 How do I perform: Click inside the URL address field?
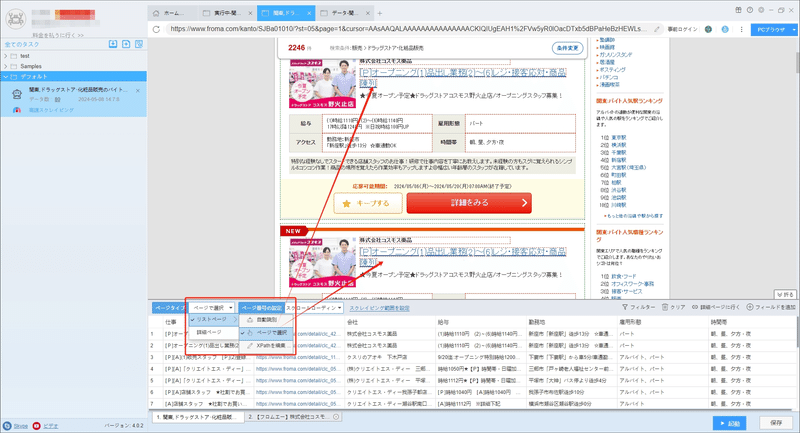pos(408,29)
